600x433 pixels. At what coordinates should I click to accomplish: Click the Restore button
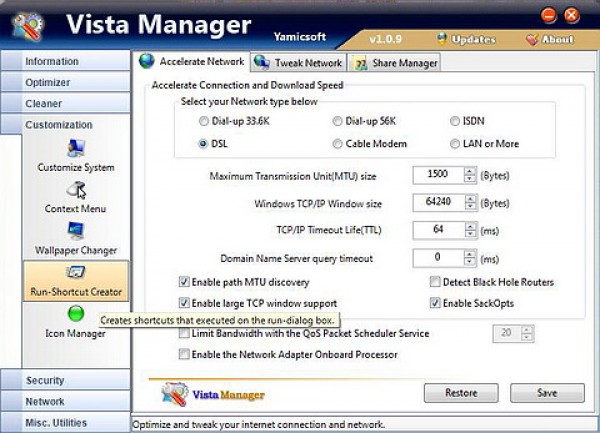click(461, 393)
